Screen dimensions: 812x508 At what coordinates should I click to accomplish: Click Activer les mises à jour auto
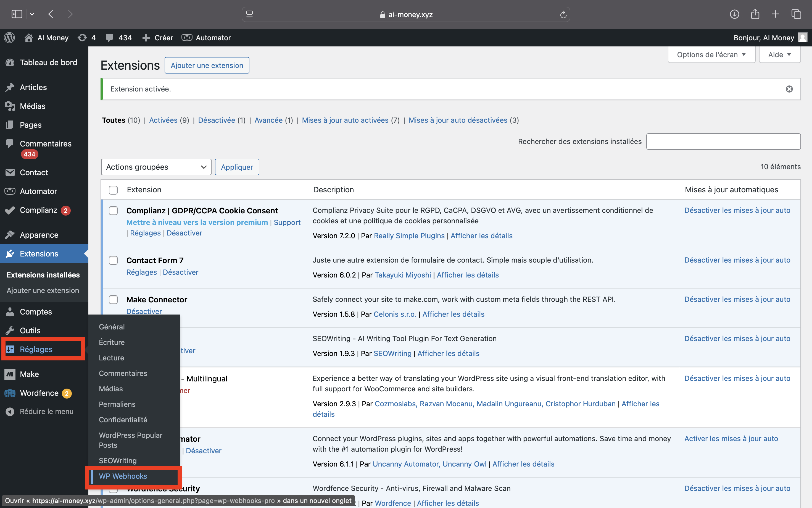tap(731, 438)
